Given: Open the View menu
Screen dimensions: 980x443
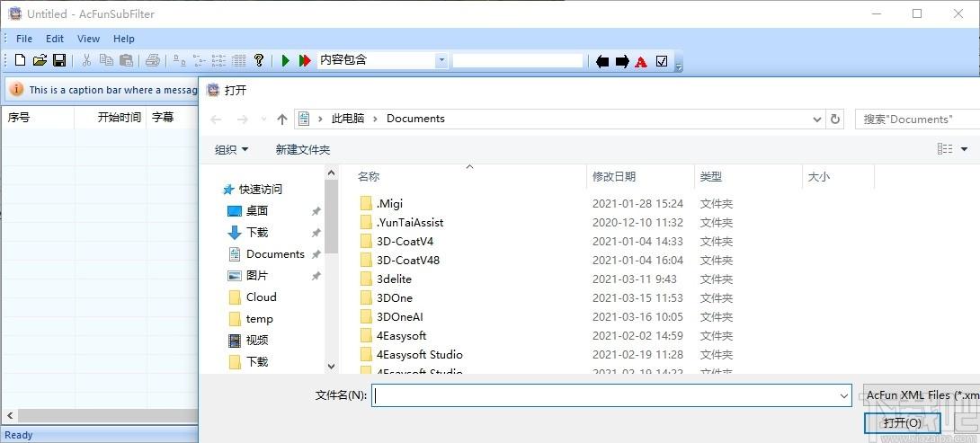Looking at the screenshot, I should tap(88, 39).
